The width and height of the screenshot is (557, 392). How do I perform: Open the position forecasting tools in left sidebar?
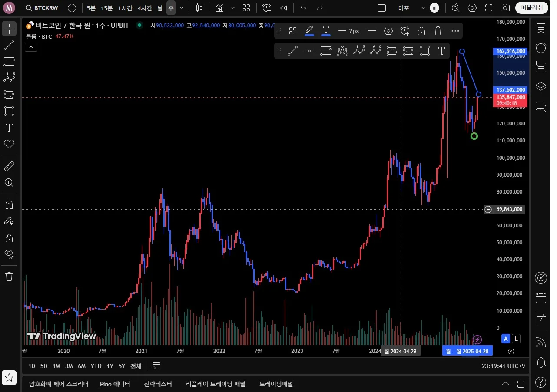(x=9, y=95)
